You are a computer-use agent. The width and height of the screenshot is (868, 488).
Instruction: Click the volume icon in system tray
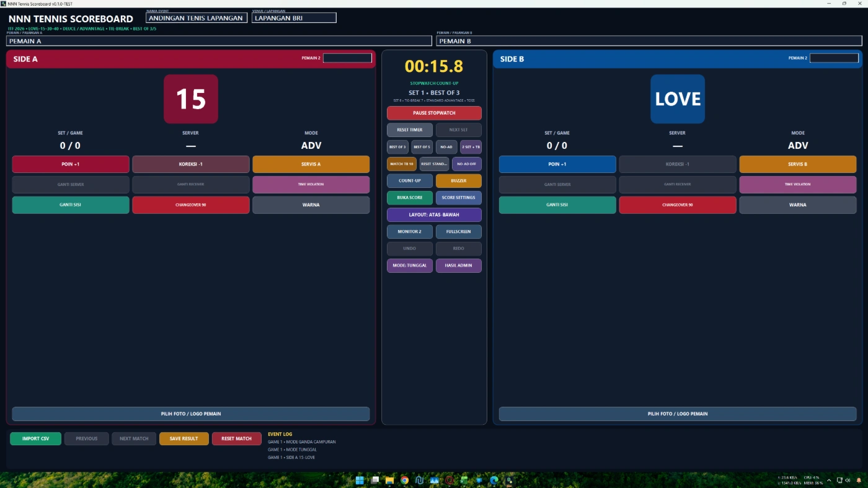coord(848,480)
